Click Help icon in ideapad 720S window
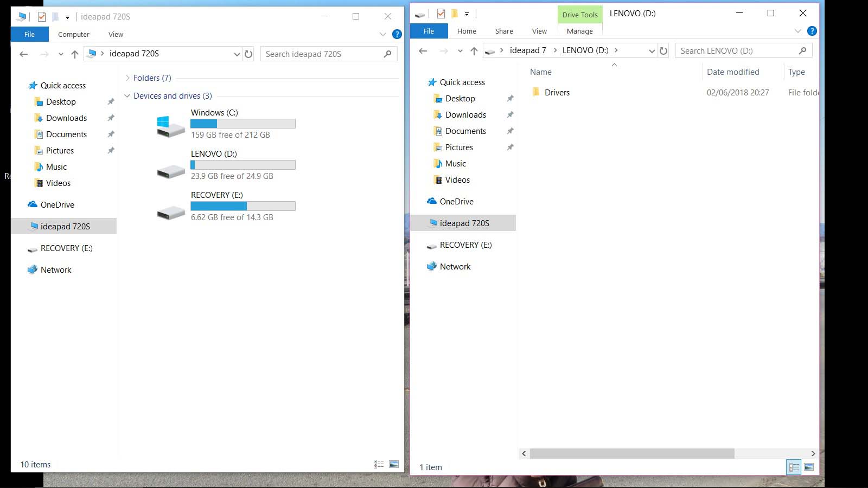Image resolution: width=868 pixels, height=488 pixels. 397,34
